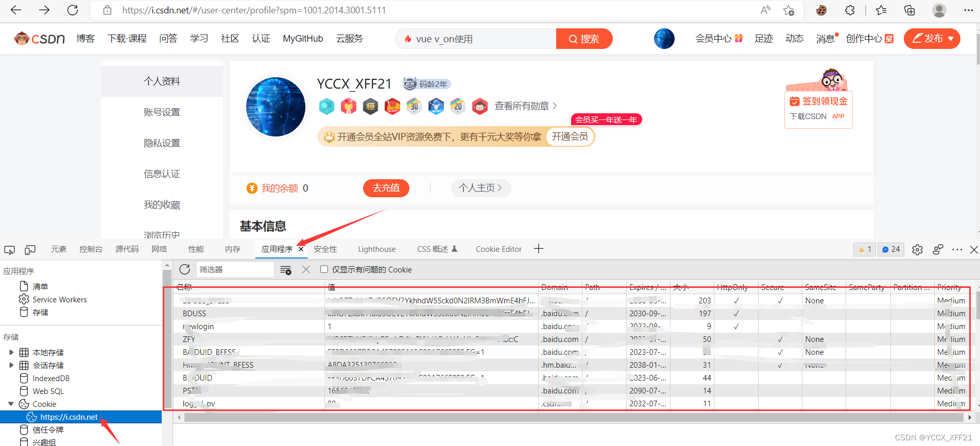Toggle inspect element picker in DevTools
The image size is (980, 446).
(x=9, y=250)
